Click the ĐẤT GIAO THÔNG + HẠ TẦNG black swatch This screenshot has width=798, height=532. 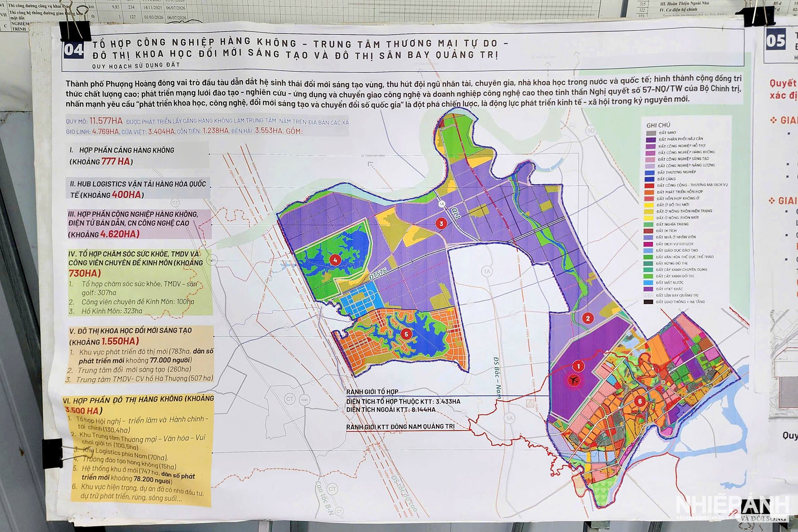coord(648,302)
